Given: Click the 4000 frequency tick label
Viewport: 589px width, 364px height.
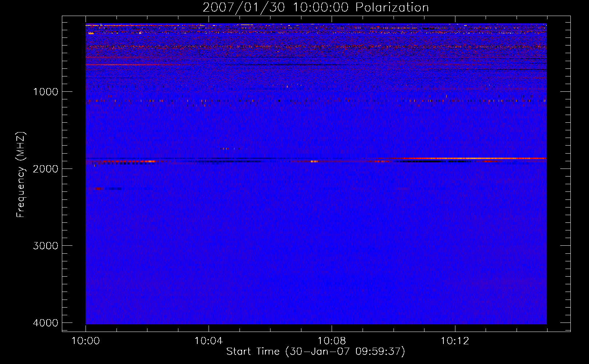Looking at the screenshot, I should click(x=46, y=323).
